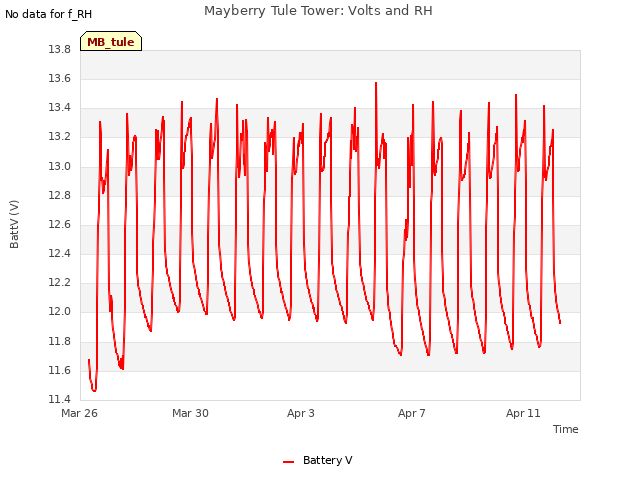Click the 12.2 y-axis tick label
Screen dimensions: 640x480
point(60,282)
